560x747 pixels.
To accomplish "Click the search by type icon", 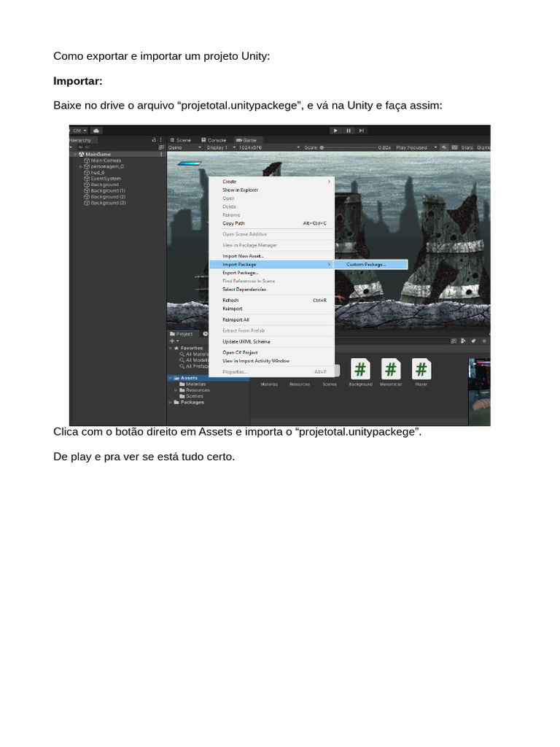I will coord(463,341).
